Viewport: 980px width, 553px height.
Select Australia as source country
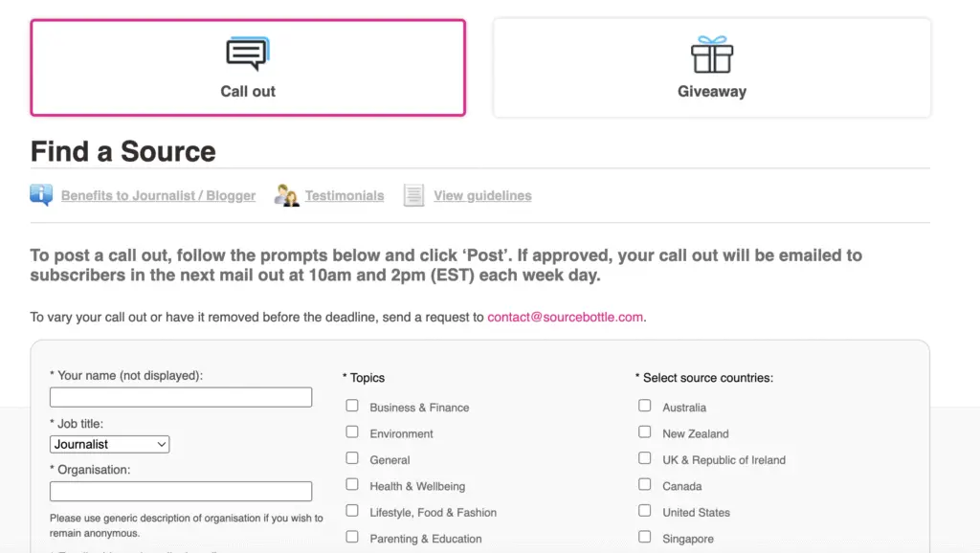coord(645,407)
